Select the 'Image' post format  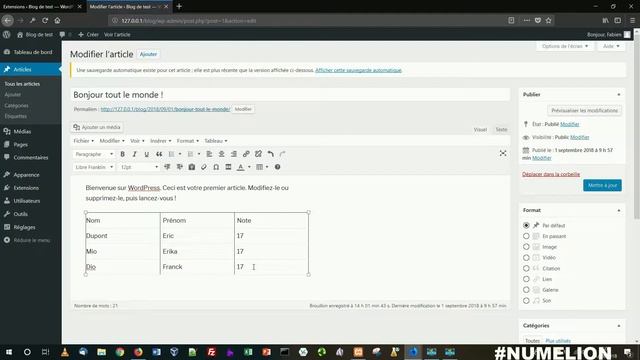(526, 247)
